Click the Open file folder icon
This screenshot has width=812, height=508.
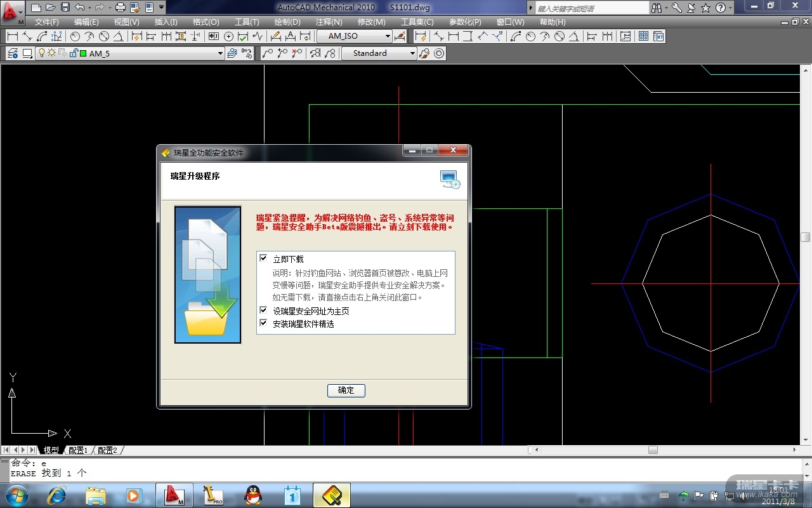coord(51,8)
